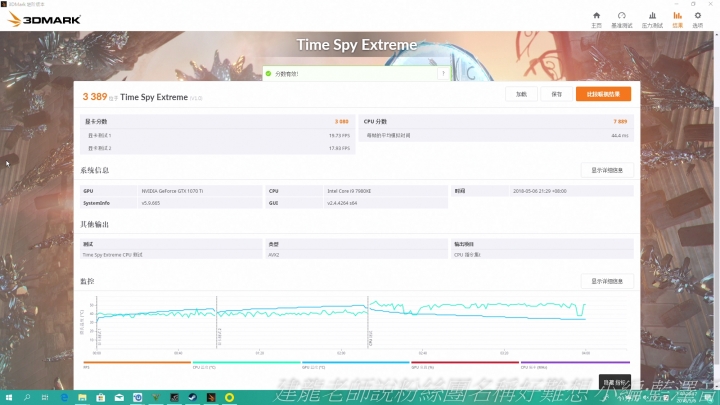This screenshot has height=405, width=720.
Task: Toggle the red GPU load legend
Action: (x=465, y=362)
